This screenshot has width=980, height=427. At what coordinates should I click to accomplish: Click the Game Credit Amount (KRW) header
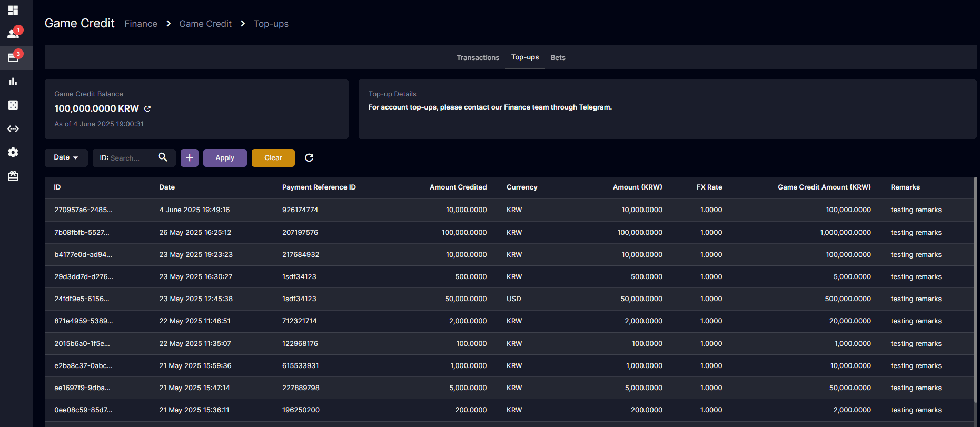pos(824,187)
